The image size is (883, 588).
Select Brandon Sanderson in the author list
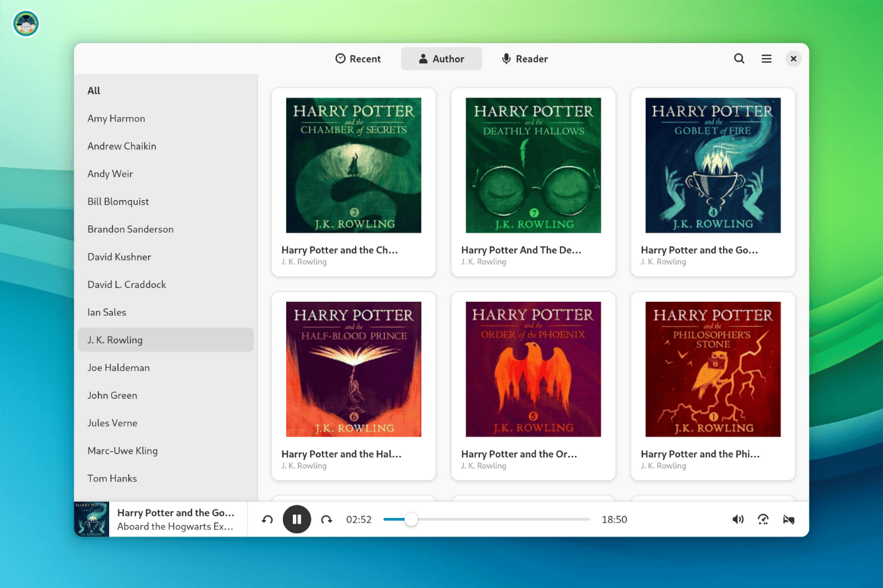click(x=130, y=229)
